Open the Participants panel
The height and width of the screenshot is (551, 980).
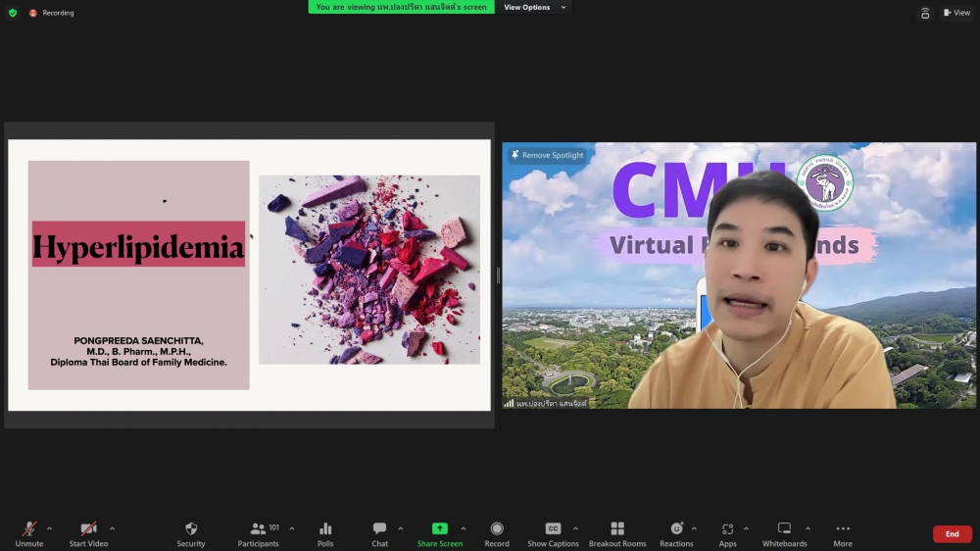[x=259, y=529]
